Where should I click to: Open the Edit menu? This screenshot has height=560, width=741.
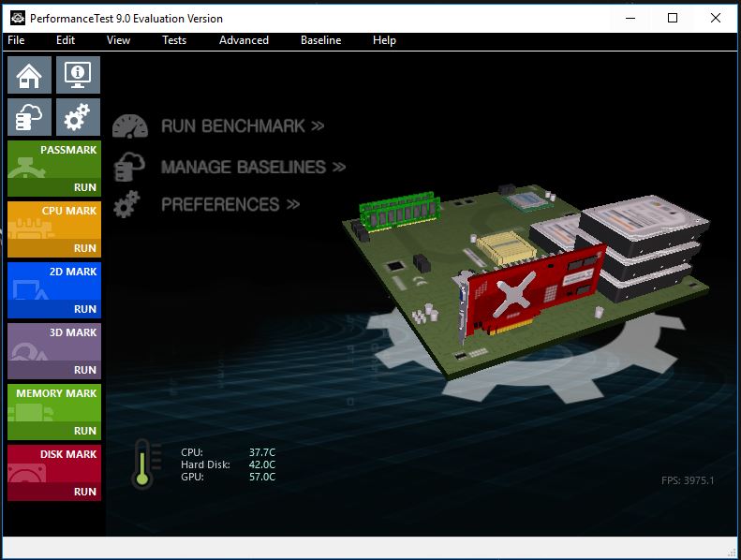(66, 40)
